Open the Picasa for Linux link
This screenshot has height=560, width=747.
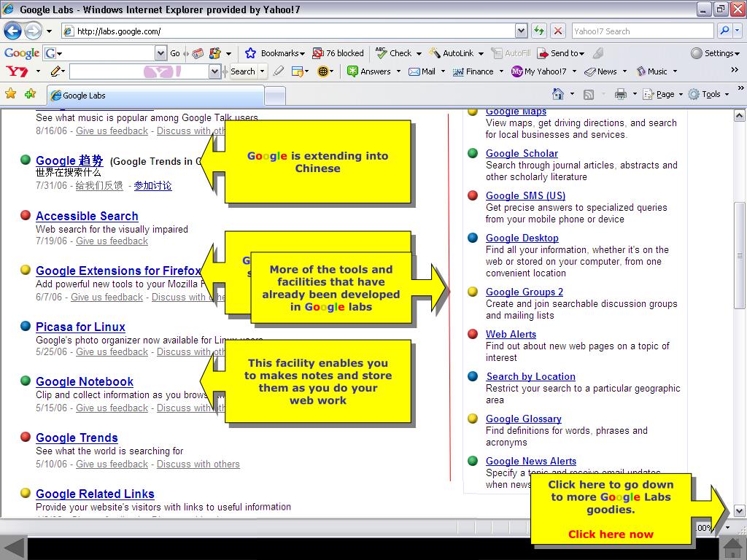coord(80,327)
